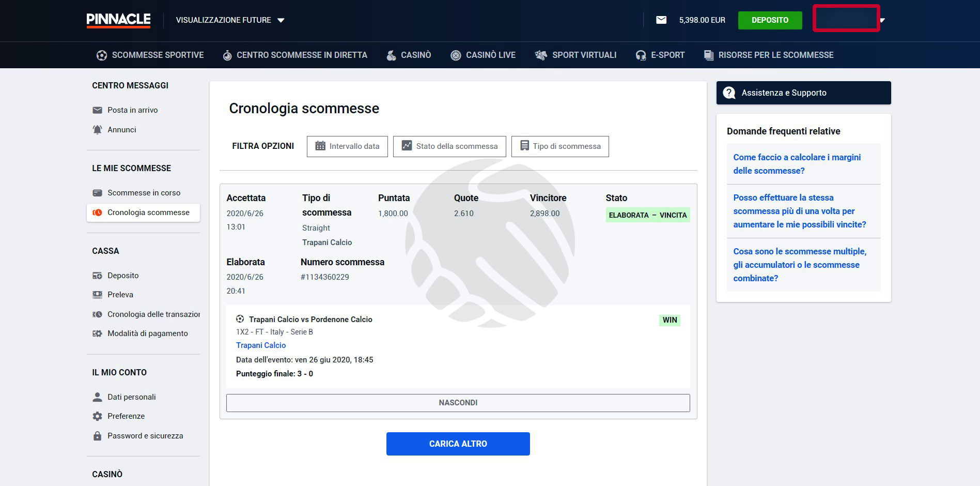Go to Scommesse Sportive
The width and height of the screenshot is (980, 486).
pyautogui.click(x=150, y=55)
